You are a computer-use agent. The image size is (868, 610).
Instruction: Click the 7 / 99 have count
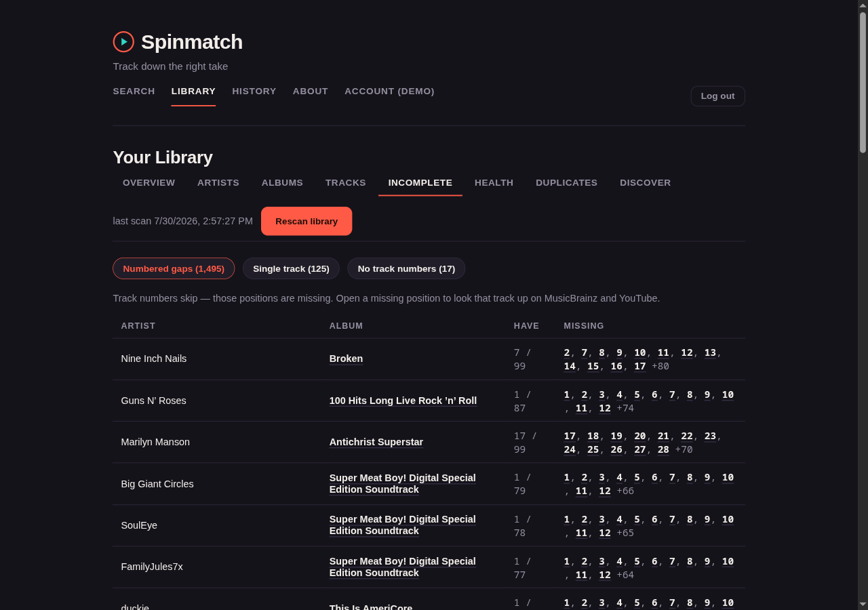[522, 359]
